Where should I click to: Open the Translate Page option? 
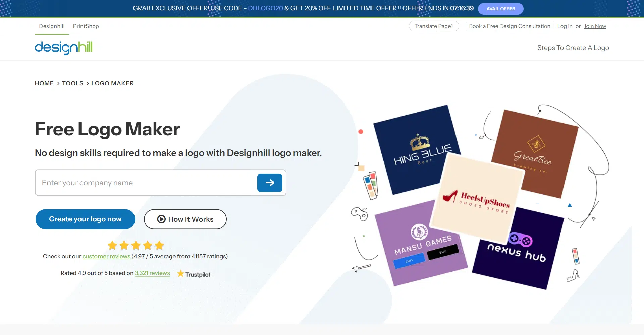(x=434, y=26)
